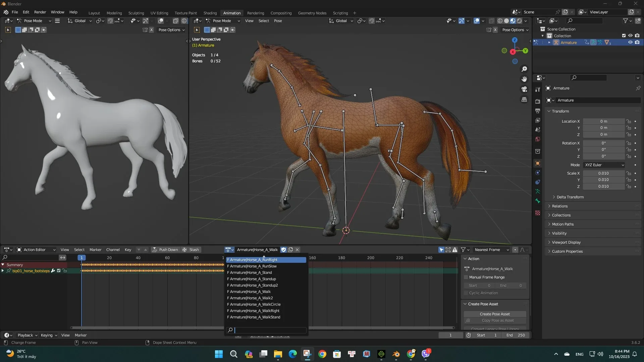Image resolution: width=644 pixels, height=362 pixels.
Task: Toggle Location X lock icon
Action: coord(629,121)
